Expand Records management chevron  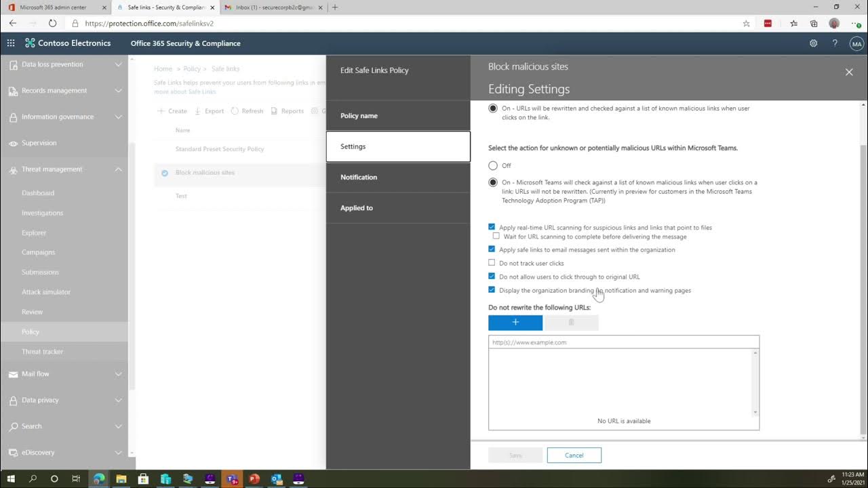(118, 91)
